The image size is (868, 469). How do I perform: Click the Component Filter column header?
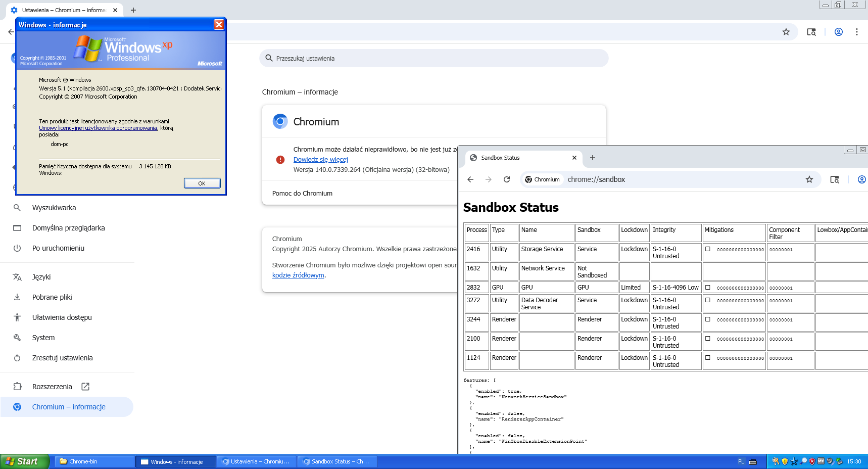[x=790, y=233]
